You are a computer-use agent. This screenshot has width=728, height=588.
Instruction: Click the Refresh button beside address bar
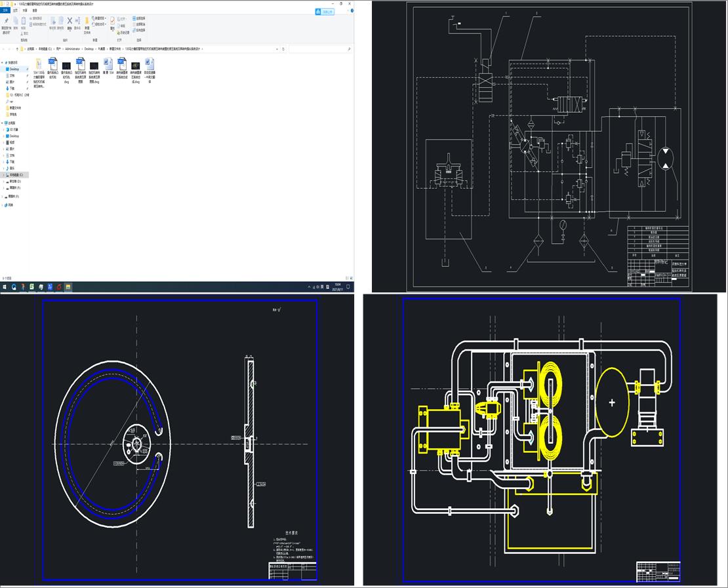pos(284,49)
